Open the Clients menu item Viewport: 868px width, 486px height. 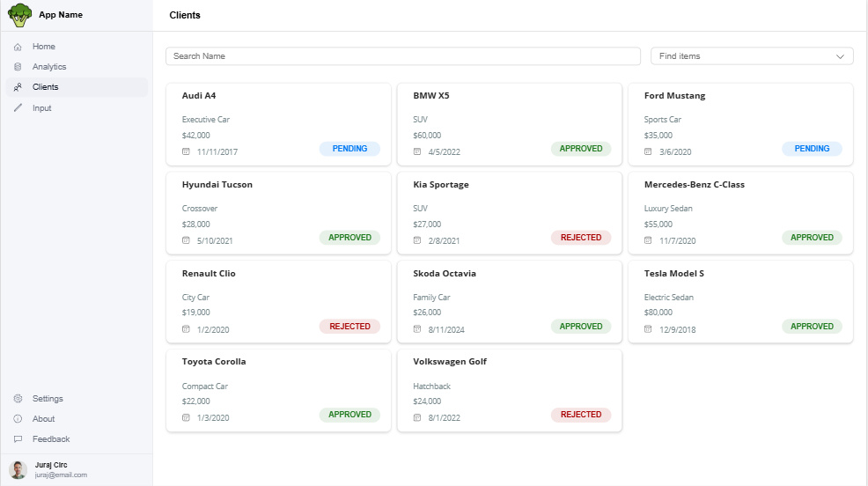pyautogui.click(x=46, y=87)
